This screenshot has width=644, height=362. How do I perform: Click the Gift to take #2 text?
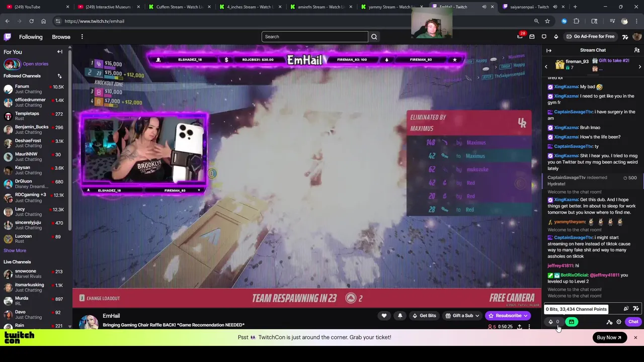614,61
